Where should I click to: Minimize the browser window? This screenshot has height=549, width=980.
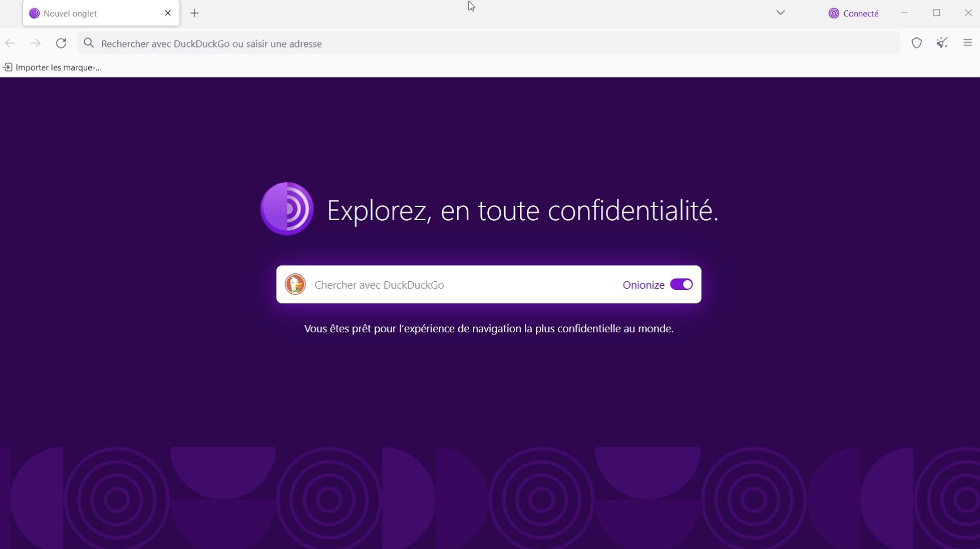coord(904,13)
